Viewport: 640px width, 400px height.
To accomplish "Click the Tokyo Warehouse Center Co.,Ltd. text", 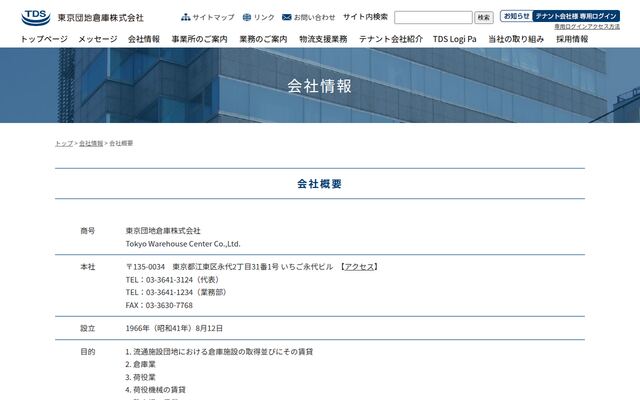I will (x=183, y=244).
